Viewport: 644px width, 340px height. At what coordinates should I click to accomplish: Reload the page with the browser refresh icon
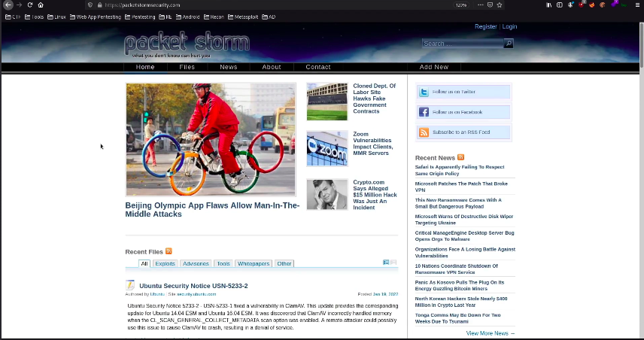[30, 5]
